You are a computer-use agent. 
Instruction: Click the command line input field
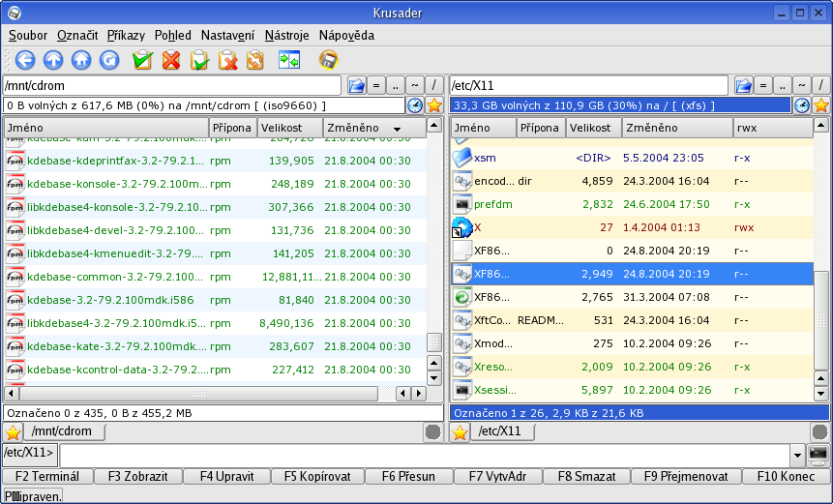coord(425,455)
